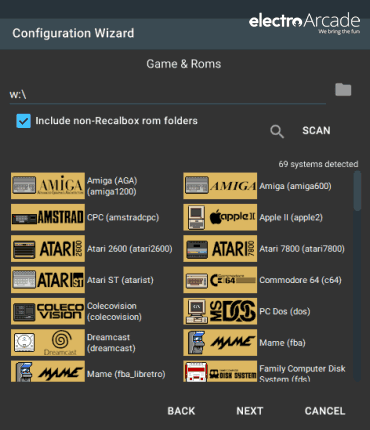This screenshot has height=430, width=370.
Task: Click the Game & Roms heading
Action: 184,64
